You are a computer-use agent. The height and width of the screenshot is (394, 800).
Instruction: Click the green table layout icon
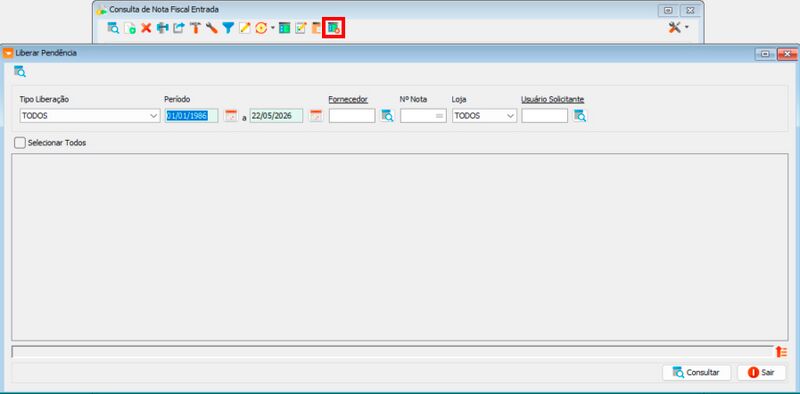[285, 28]
